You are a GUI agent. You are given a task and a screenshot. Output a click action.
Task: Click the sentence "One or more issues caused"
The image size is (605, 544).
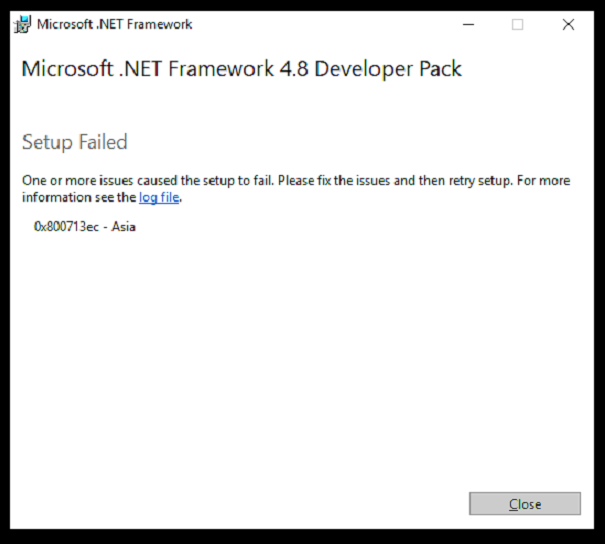[100, 181]
